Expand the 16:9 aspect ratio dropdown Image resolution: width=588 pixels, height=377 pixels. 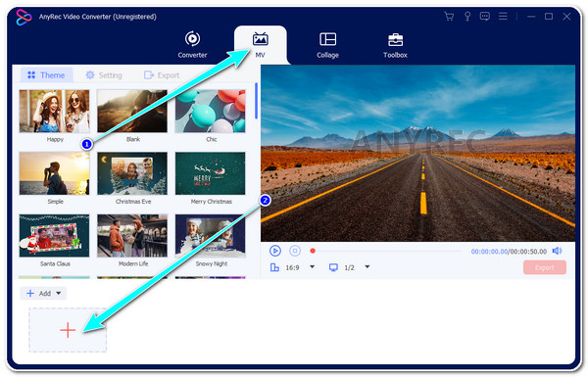(312, 266)
